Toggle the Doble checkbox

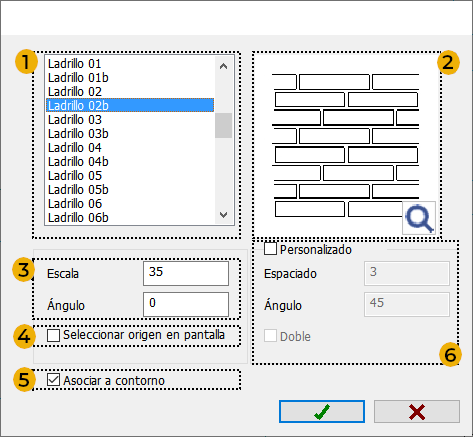[x=270, y=336]
